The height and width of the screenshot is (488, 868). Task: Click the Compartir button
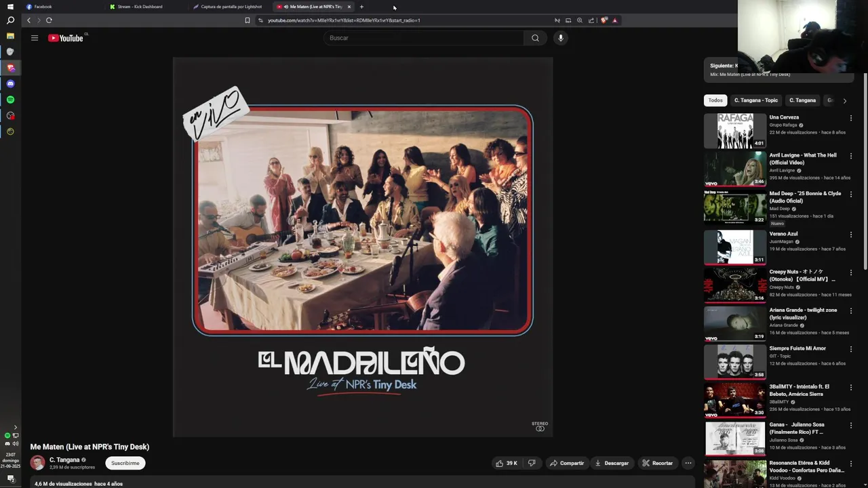[566, 463]
